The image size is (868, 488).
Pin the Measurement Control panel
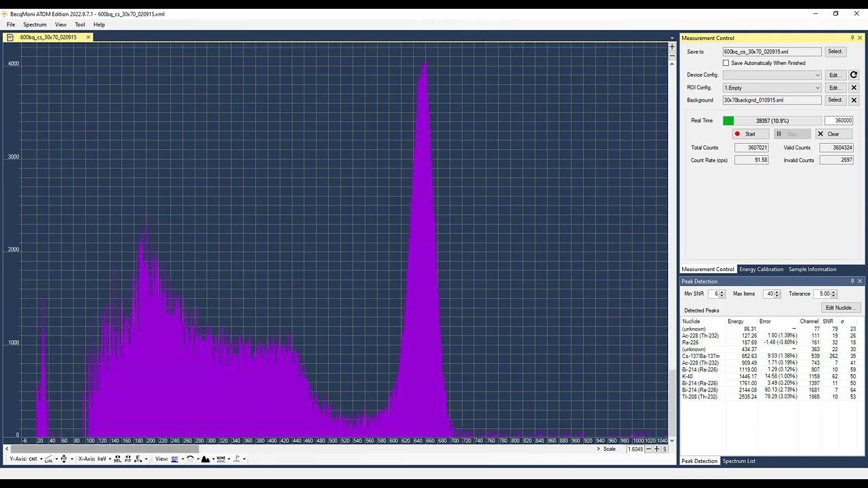coord(852,38)
